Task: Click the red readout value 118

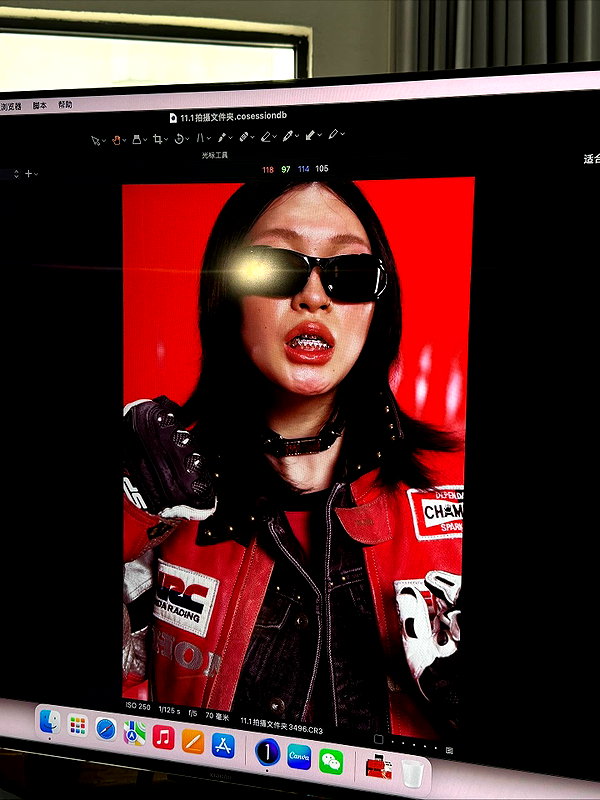Action: pos(268,170)
